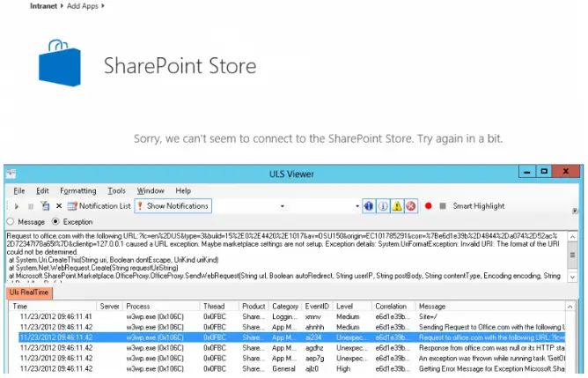This screenshot has height=378, width=588.
Task: Toggle Show Notifications button
Action: point(173,205)
